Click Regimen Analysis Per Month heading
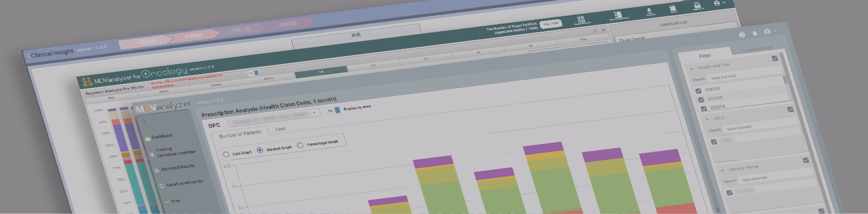 click(x=115, y=90)
